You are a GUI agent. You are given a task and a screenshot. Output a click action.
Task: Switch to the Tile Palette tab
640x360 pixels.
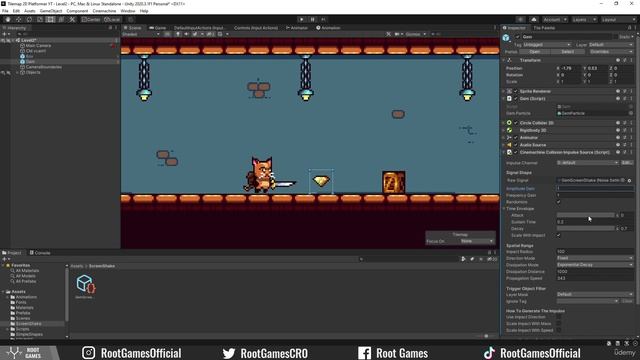click(544, 28)
